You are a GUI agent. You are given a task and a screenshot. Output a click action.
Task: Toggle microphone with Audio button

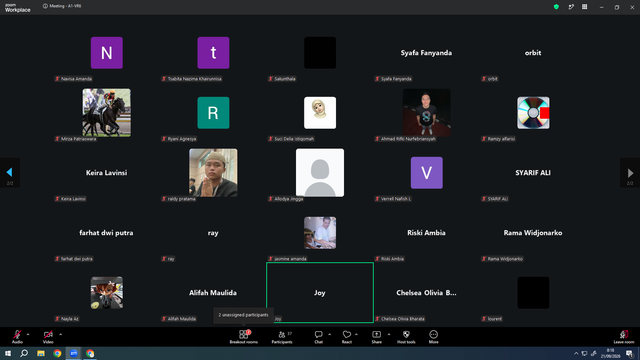pos(17,337)
